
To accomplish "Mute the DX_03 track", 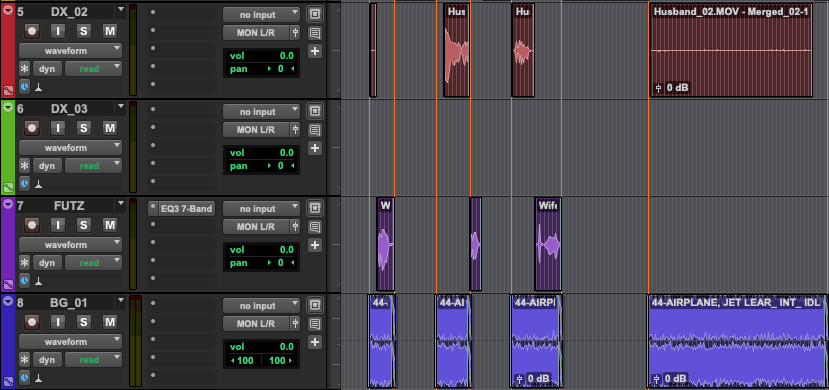I will click(109, 128).
